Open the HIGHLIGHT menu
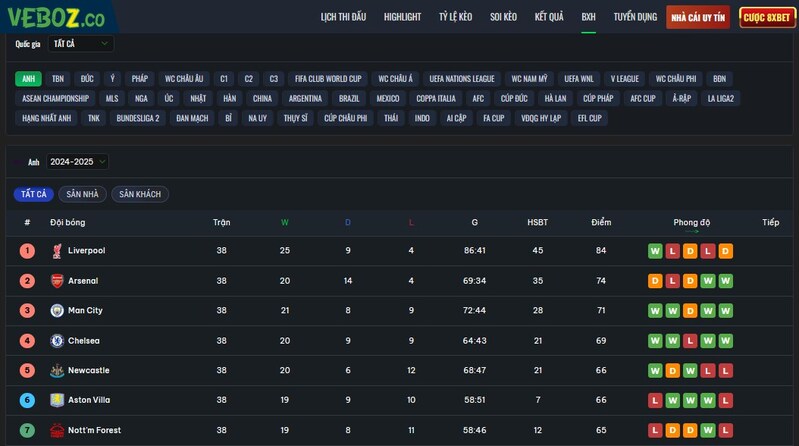The image size is (799, 446). click(403, 17)
